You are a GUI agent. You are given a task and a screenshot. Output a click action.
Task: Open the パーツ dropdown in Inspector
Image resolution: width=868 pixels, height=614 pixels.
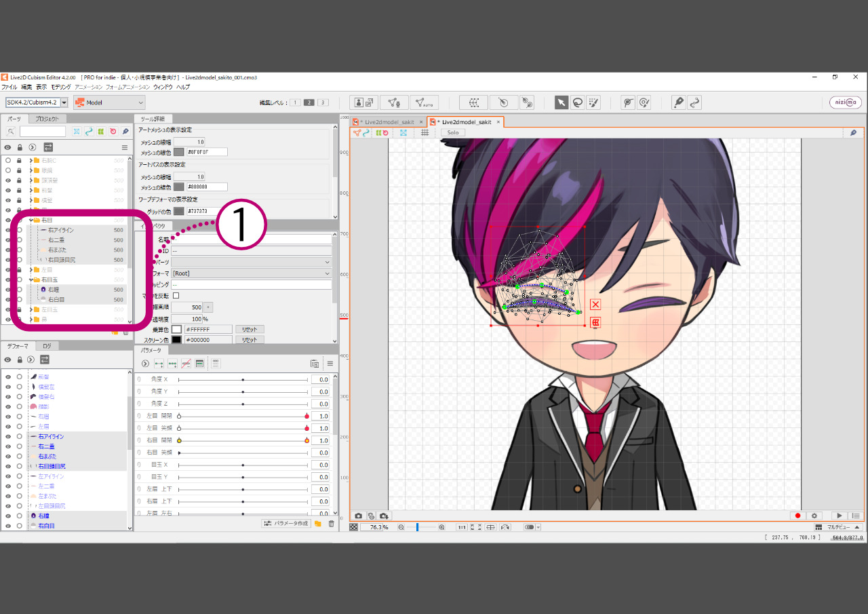tap(252, 262)
